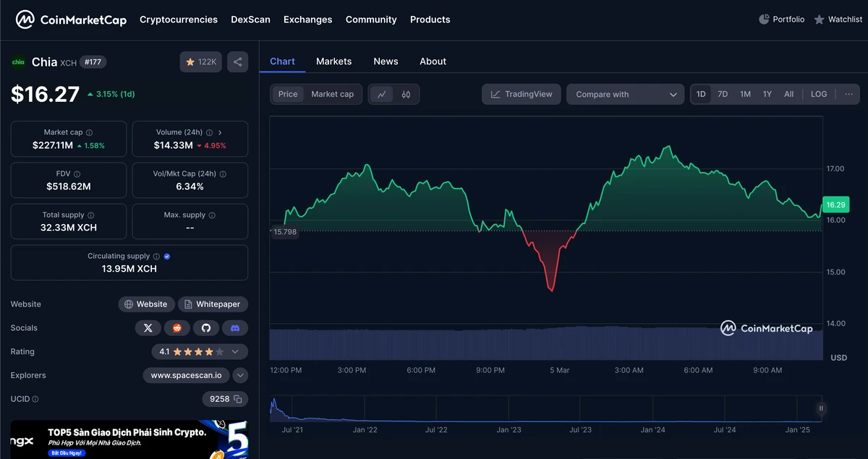Click the $227.11M market cap value

tap(53, 145)
